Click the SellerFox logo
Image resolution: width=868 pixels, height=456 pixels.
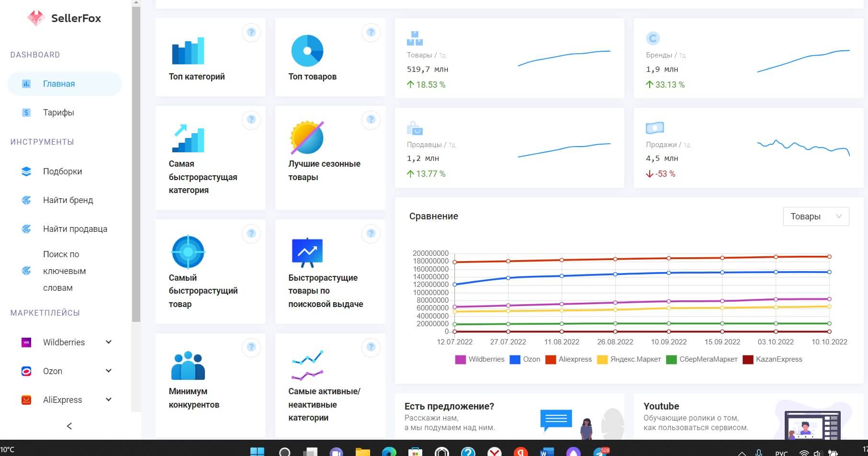click(64, 18)
